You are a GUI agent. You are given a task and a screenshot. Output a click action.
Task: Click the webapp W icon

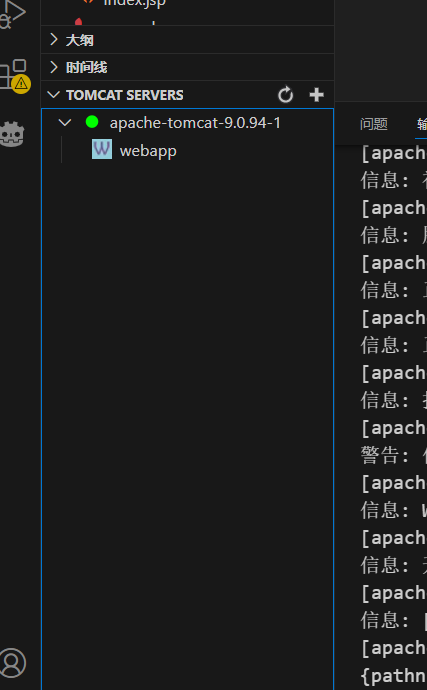click(x=102, y=149)
